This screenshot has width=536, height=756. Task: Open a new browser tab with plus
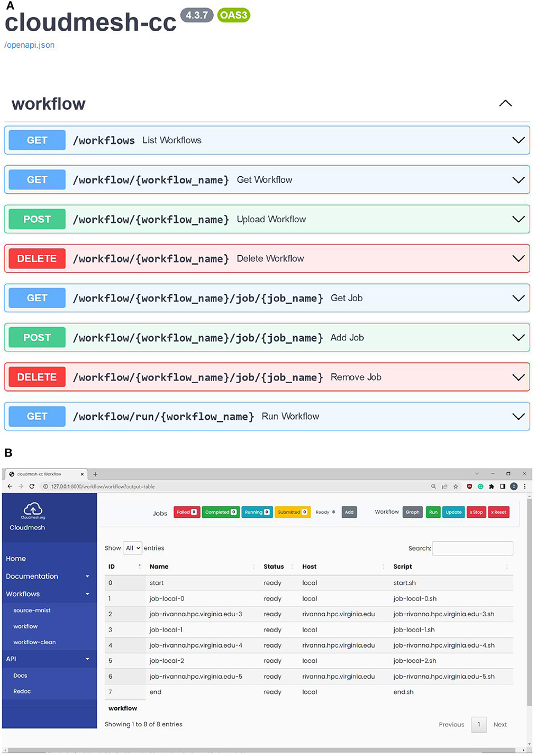[95, 474]
